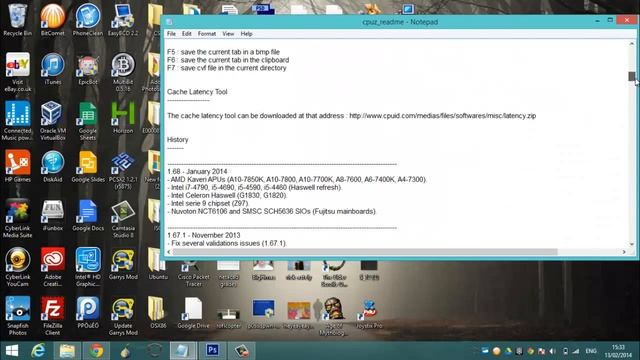This screenshot has width=640, height=360.
Task: Click the scroll up arrow in Notepad
Action: 631,43
